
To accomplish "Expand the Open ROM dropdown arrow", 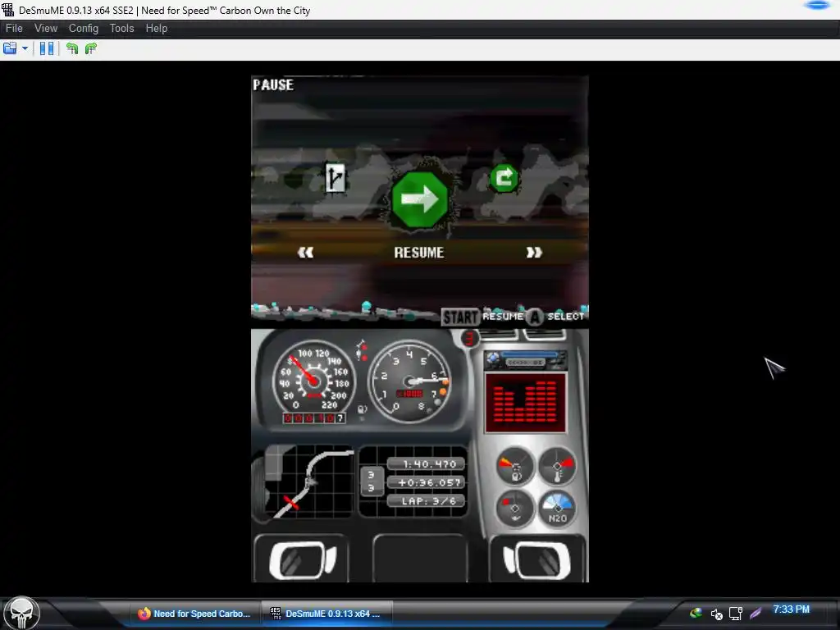I will pos(25,48).
